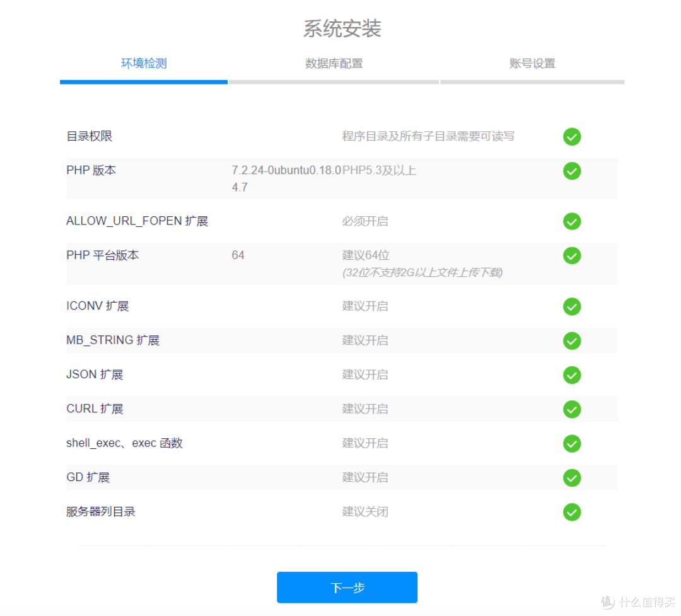Switch to the 数据库配置 tab

[x=334, y=64]
